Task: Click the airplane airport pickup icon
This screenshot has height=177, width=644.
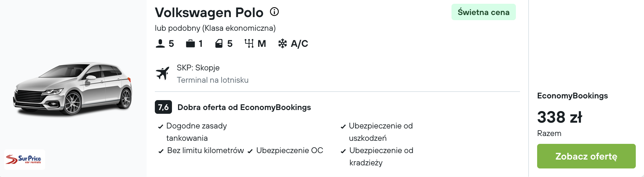Action: (x=163, y=73)
